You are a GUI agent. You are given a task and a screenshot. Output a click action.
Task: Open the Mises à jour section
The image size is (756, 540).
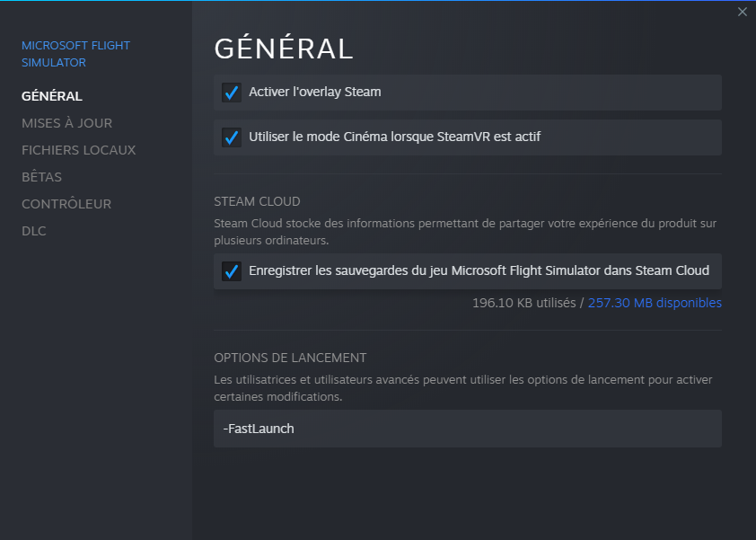[x=66, y=123]
